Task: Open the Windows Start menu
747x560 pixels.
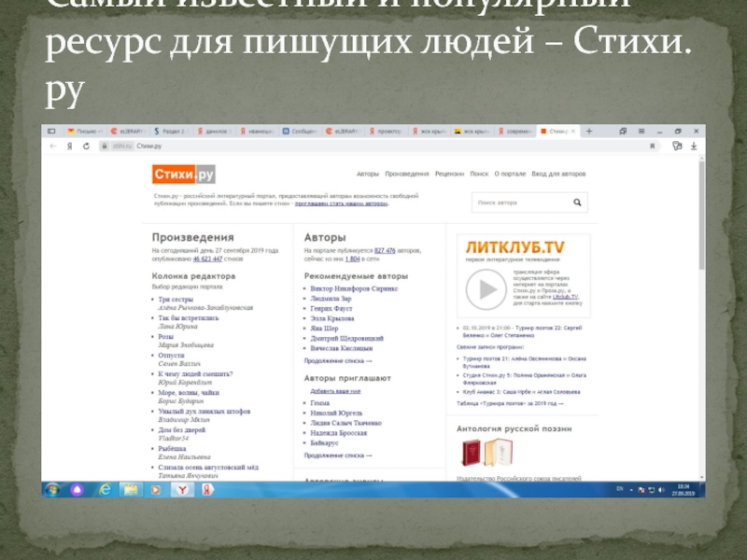Action: click(x=53, y=489)
